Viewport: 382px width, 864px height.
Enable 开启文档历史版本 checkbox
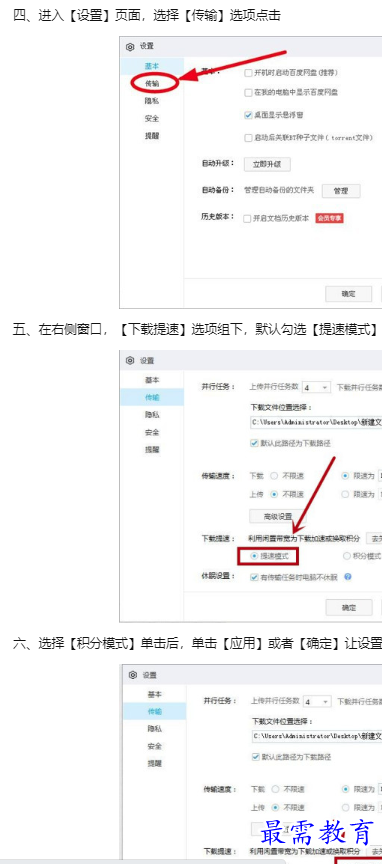click(x=248, y=218)
